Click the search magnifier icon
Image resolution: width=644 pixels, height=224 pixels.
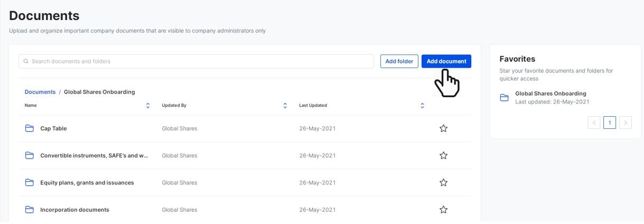click(x=26, y=61)
